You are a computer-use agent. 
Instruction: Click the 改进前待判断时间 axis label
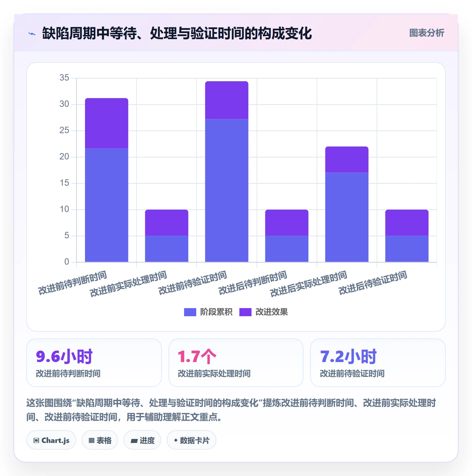[x=72, y=282]
